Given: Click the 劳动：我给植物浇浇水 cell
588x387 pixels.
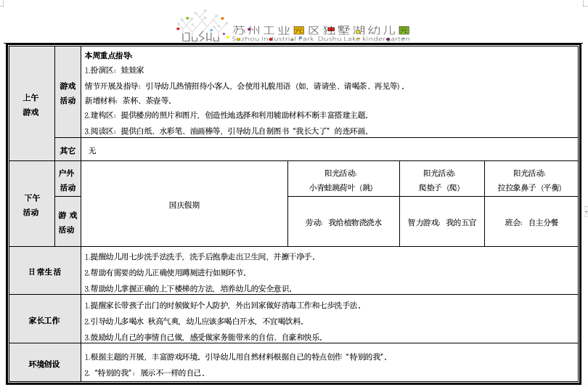Looking at the screenshot, I should tap(343, 223).
